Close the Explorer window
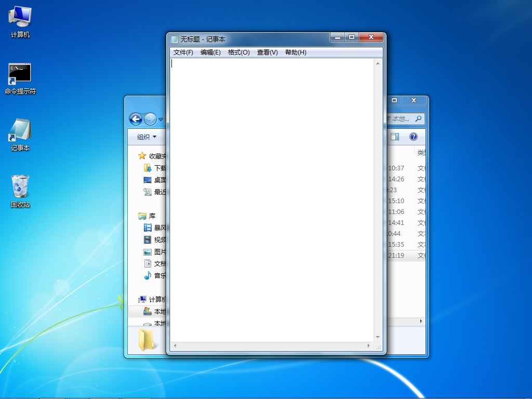Screen dimensions: 532x399 (x=414, y=100)
